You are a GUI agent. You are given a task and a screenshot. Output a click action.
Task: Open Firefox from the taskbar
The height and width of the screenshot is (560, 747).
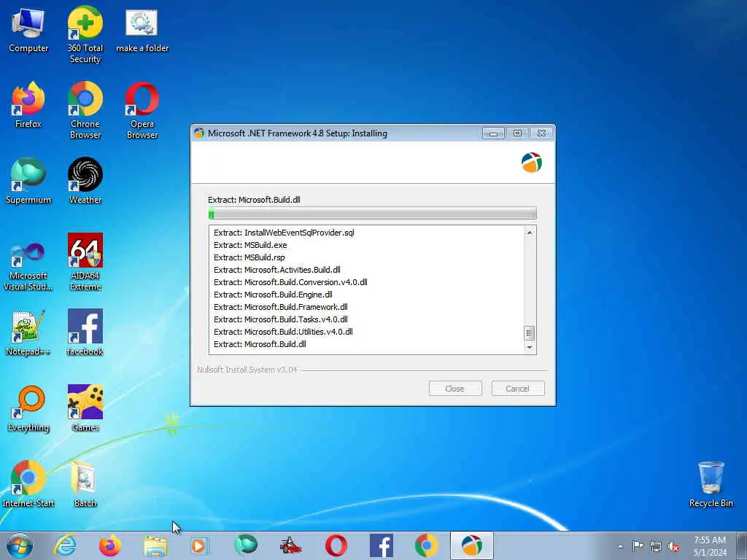tap(110, 545)
